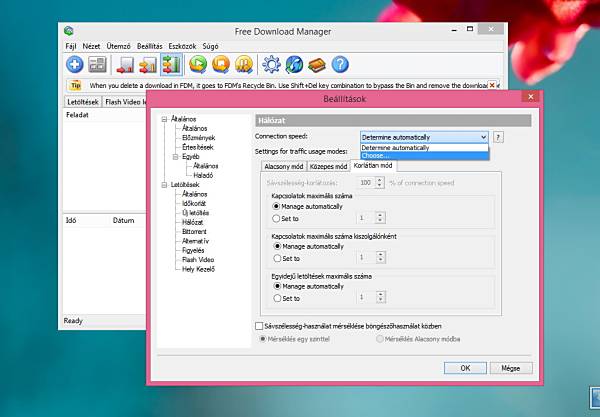Close the Beállítások dialog
Viewport: 600px width, 417px height.
tap(531, 97)
